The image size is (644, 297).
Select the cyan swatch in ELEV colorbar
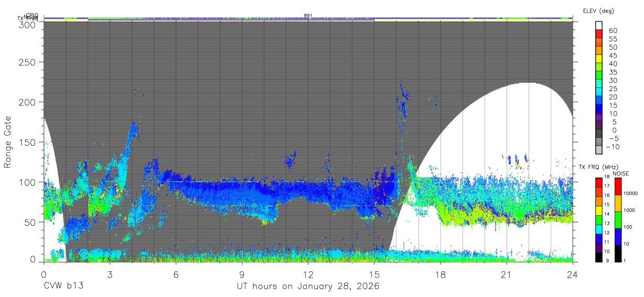pyautogui.click(x=599, y=92)
